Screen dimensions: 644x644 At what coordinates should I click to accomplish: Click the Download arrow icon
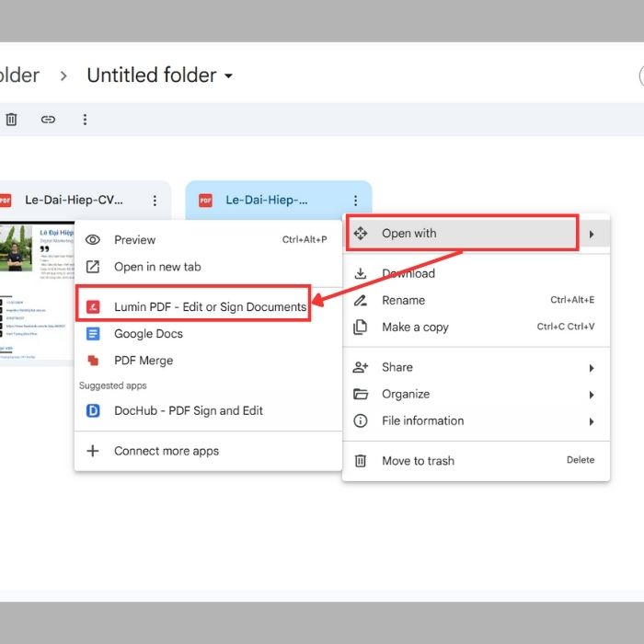pyautogui.click(x=361, y=273)
